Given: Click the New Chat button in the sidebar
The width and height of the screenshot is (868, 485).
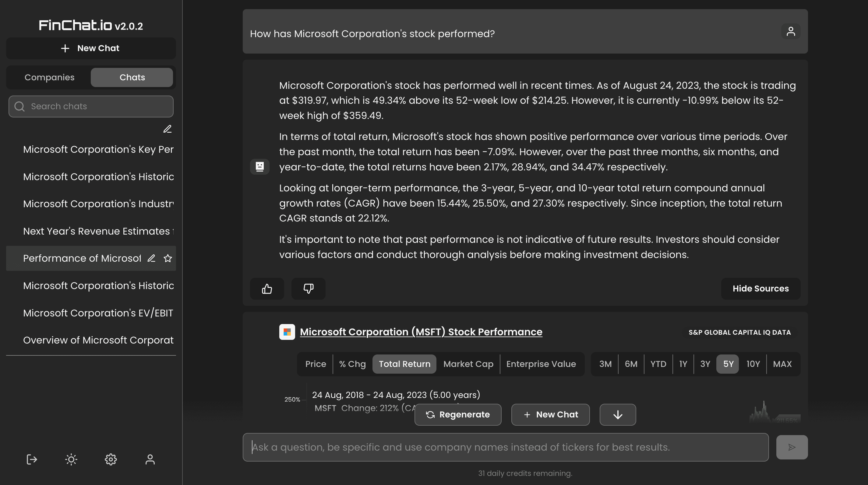Looking at the screenshot, I should click(x=91, y=48).
